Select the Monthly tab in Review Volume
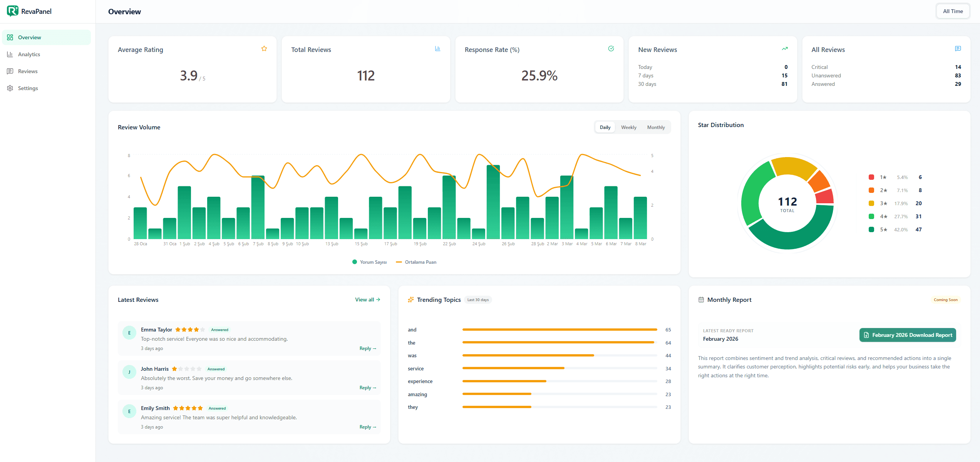 click(x=656, y=127)
